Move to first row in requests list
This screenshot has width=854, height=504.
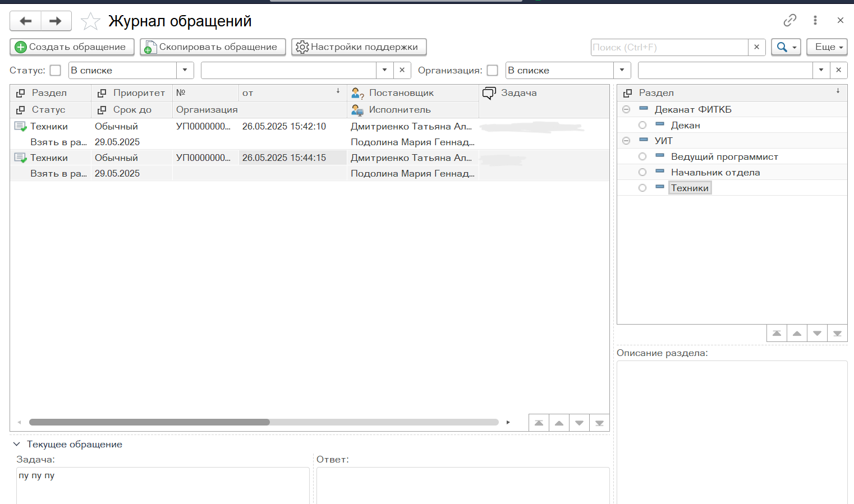coord(539,423)
